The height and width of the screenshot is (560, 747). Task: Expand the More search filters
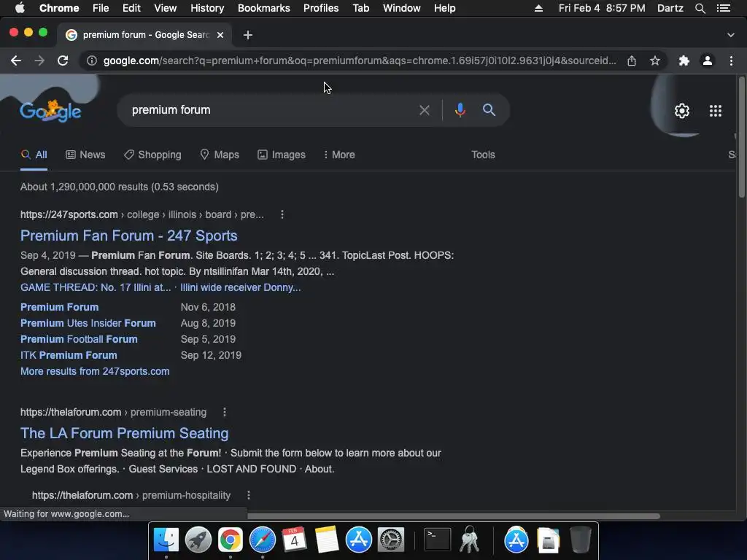tap(339, 155)
